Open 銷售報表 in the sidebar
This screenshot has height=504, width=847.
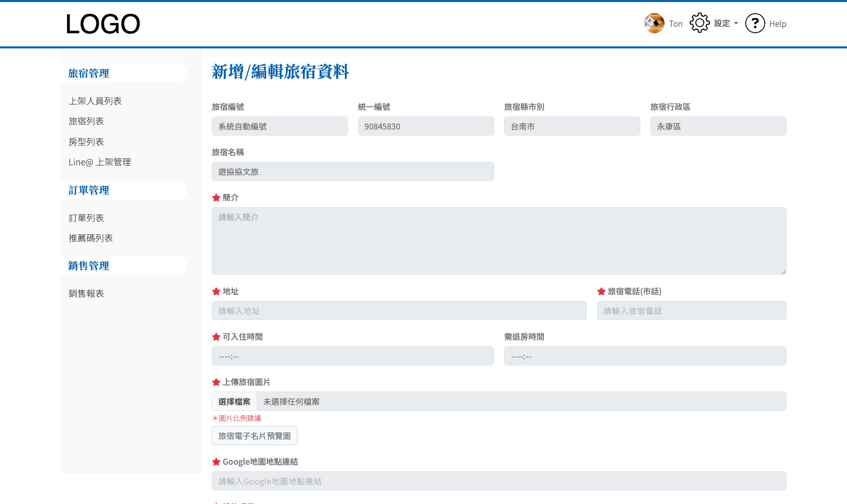[86, 293]
